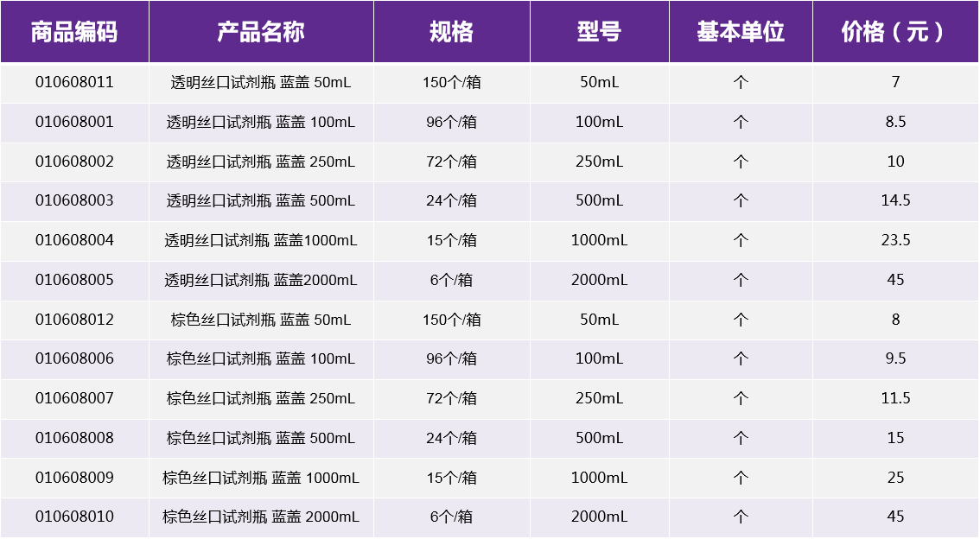Click unit 个 in the 010608010 row
The width and height of the screenshot is (980, 539).
pos(741,517)
